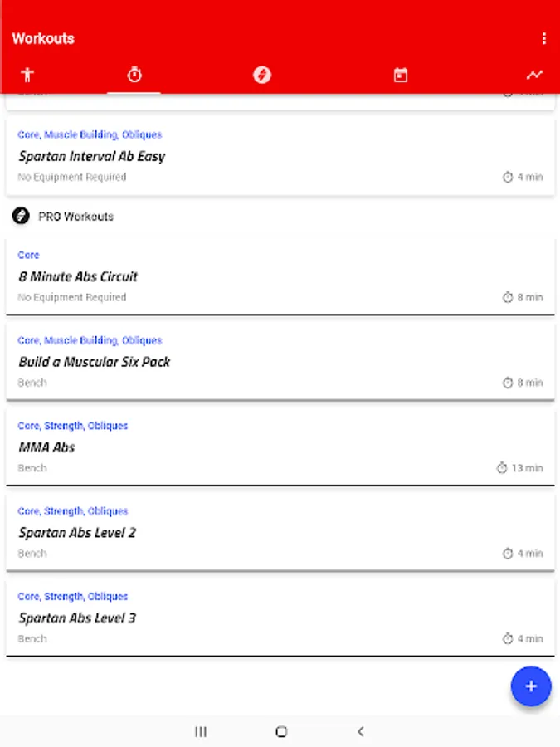Tap the blue plus add button
Screen dimensions: 560x747
click(x=531, y=686)
